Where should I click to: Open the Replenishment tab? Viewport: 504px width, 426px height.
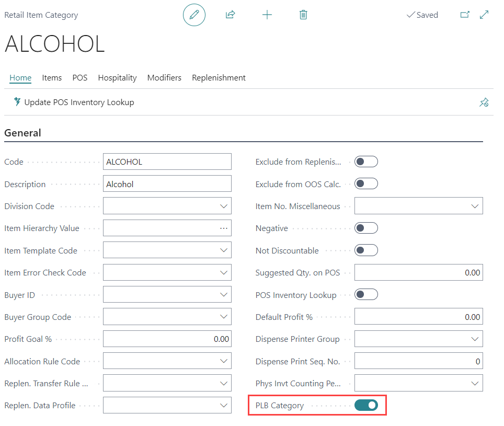[219, 78]
